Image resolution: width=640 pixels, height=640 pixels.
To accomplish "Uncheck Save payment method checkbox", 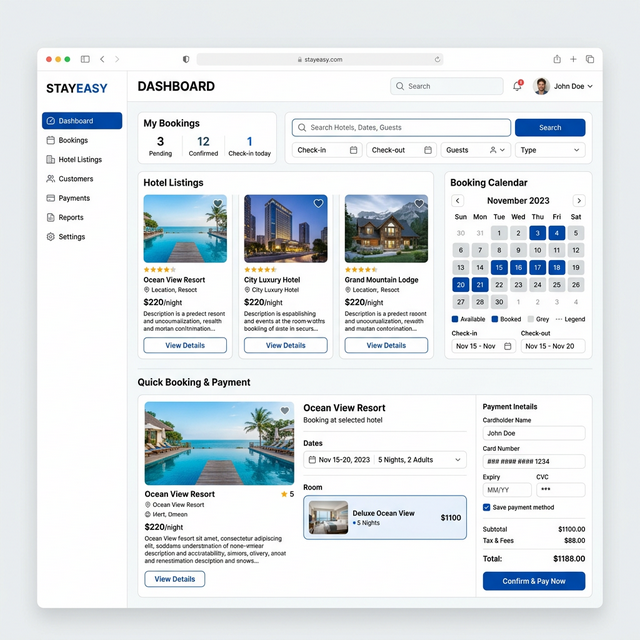I will click(x=487, y=507).
